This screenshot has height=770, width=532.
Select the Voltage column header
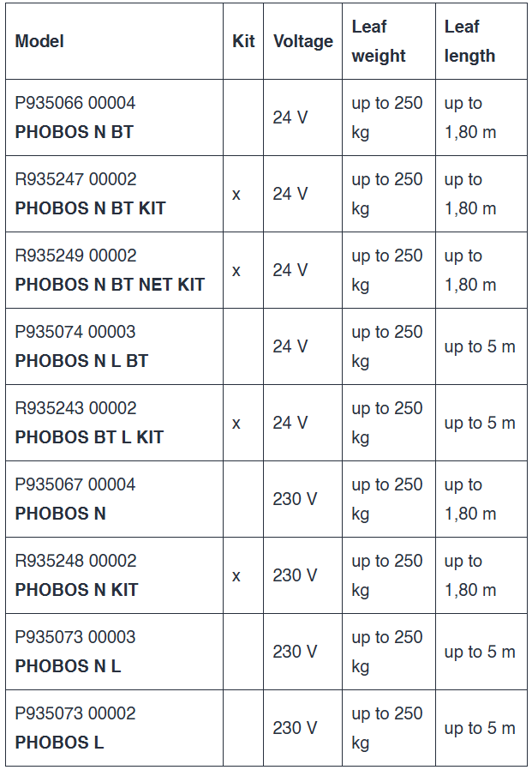302,41
